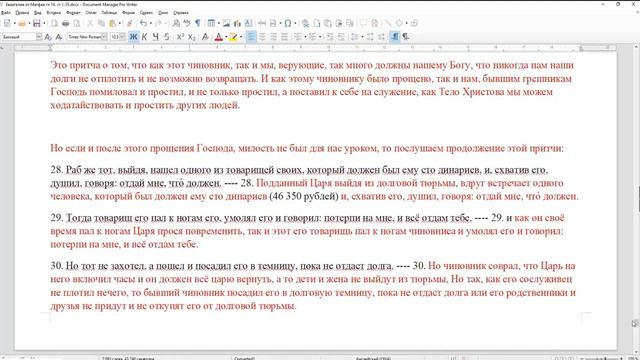
Task: Insert a special character (Omega)
Action: (x=288, y=24)
